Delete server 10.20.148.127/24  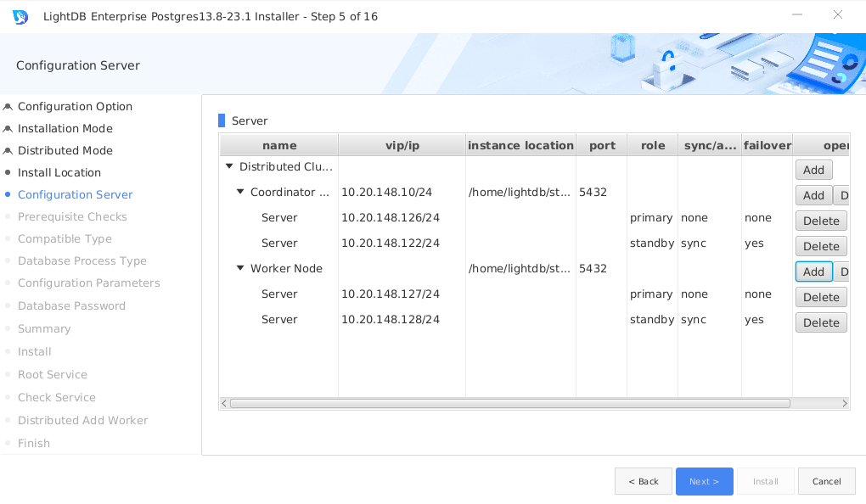tap(821, 297)
